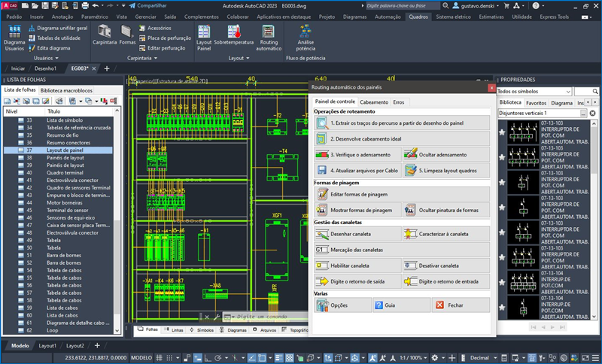Viewport: 602px width, 364px height.
Task: Click Ocultar adensamento button
Action: pyautogui.click(x=445, y=154)
